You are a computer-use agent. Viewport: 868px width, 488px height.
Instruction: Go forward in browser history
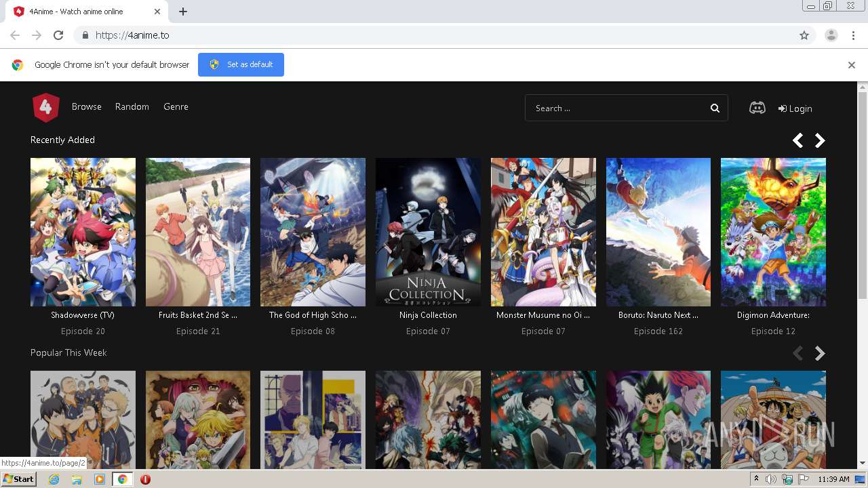tap(37, 35)
